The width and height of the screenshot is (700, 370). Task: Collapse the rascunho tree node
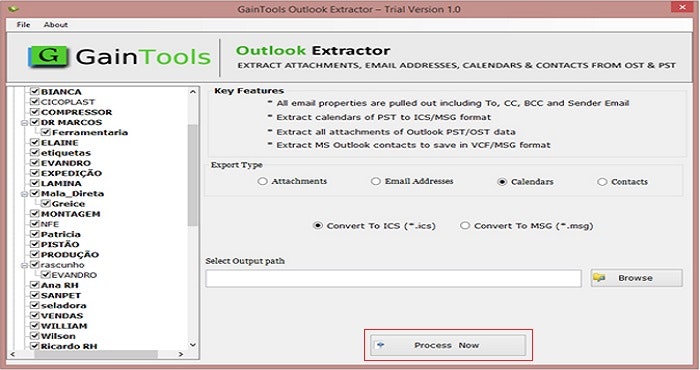(25, 265)
